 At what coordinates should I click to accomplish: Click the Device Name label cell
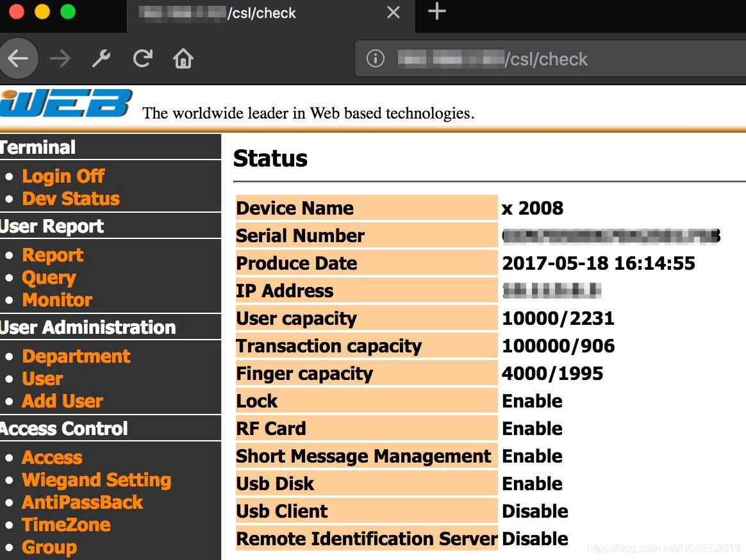coord(367,208)
